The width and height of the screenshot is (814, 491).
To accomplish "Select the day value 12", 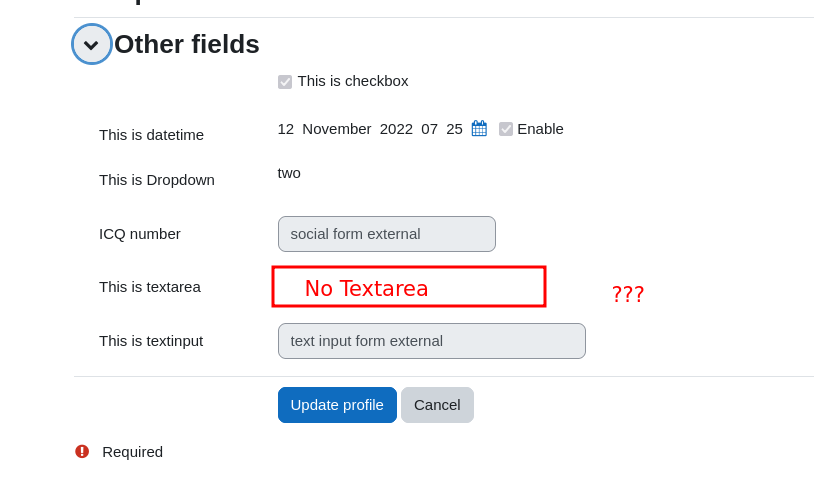I will (x=286, y=129).
